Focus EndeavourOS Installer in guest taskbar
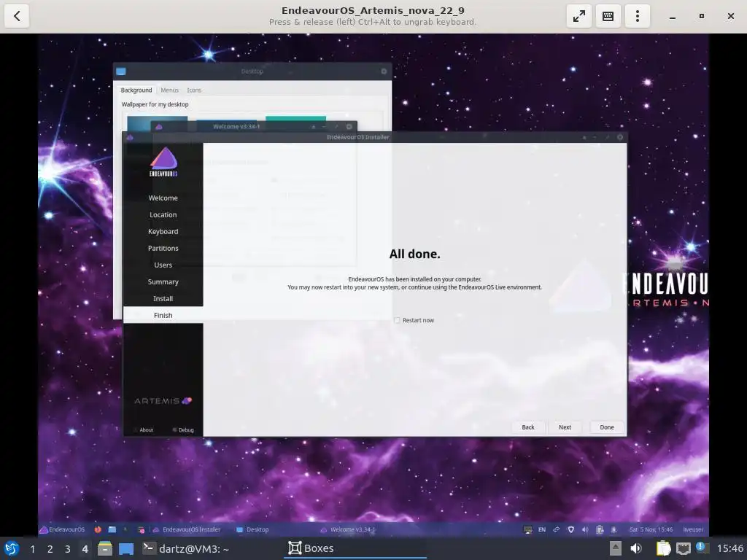The image size is (747, 560). [186, 529]
